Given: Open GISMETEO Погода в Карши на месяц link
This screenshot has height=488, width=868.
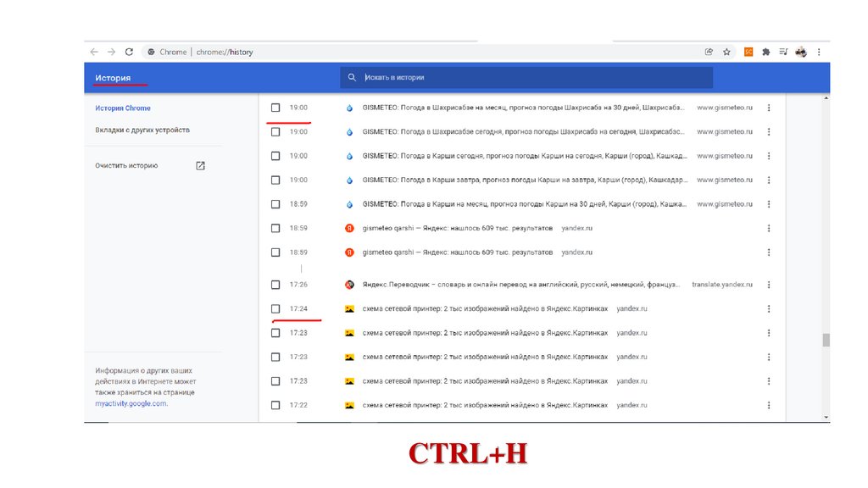Looking at the screenshot, I should click(524, 204).
